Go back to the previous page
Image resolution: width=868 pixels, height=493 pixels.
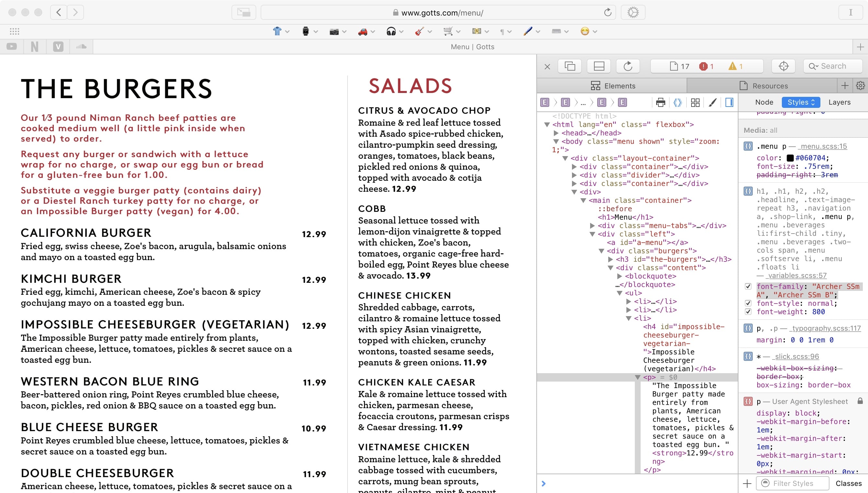(x=59, y=13)
